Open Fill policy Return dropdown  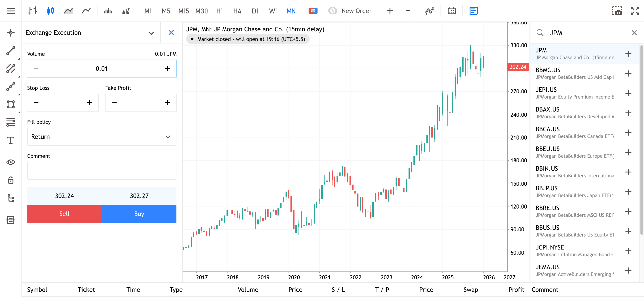[x=102, y=136]
